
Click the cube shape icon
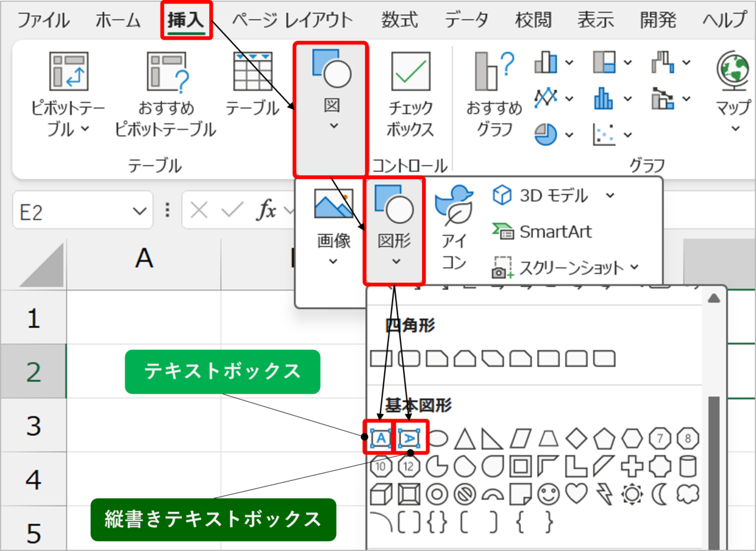tap(380, 494)
